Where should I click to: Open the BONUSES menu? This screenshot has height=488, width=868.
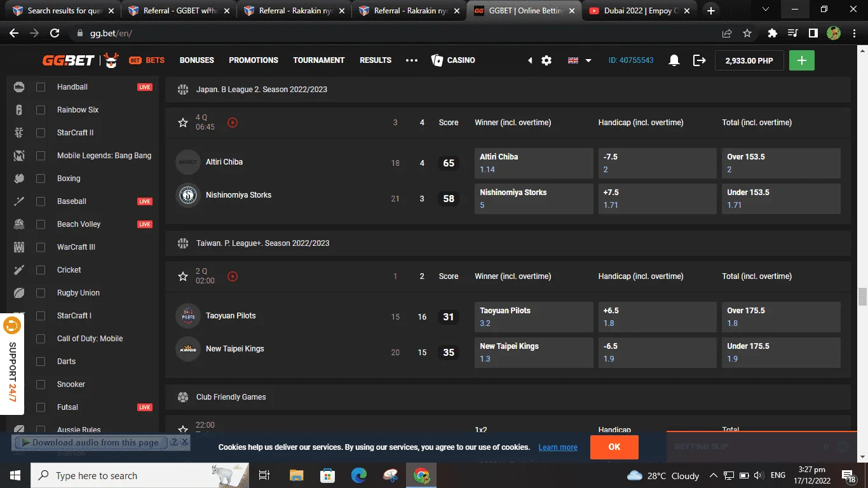coord(197,60)
